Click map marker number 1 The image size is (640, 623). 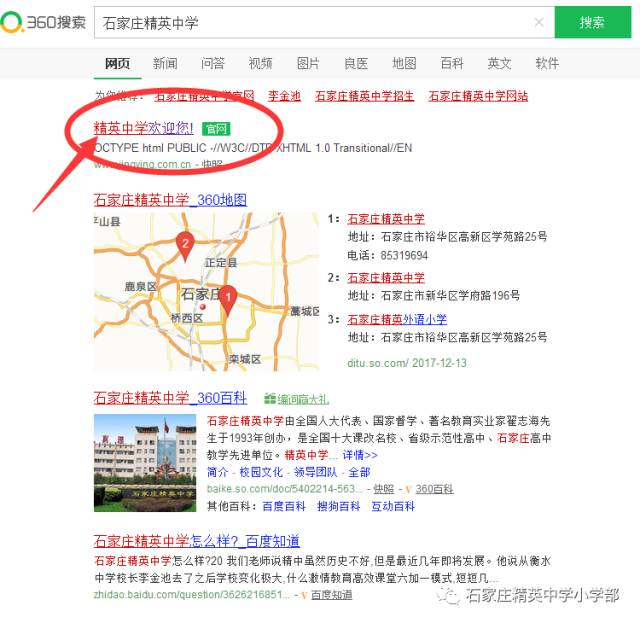point(228,300)
